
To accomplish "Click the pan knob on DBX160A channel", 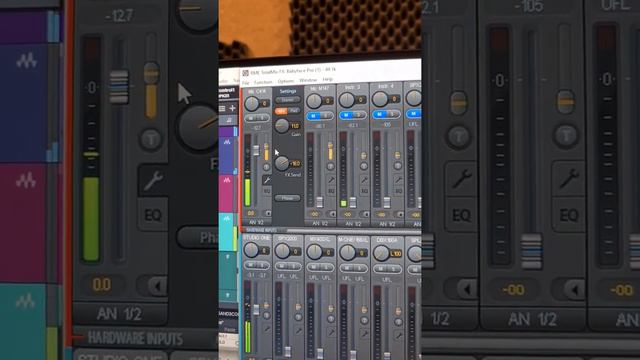I will 381,253.
